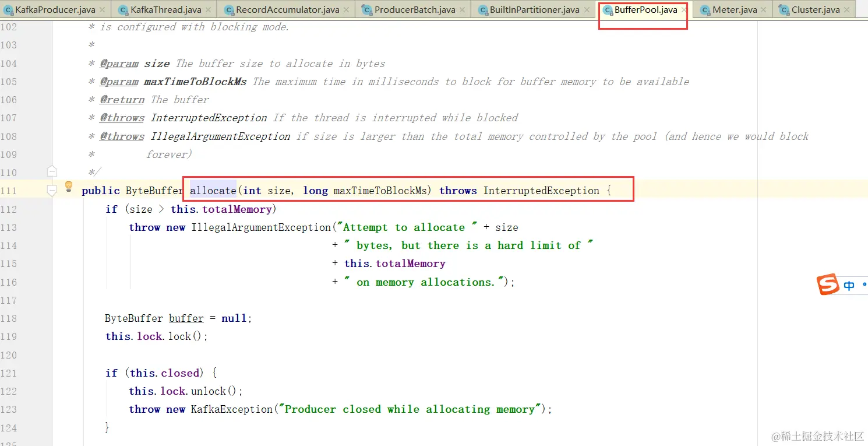Click the class icon on RecordAccumulator.java tab

[229, 10]
